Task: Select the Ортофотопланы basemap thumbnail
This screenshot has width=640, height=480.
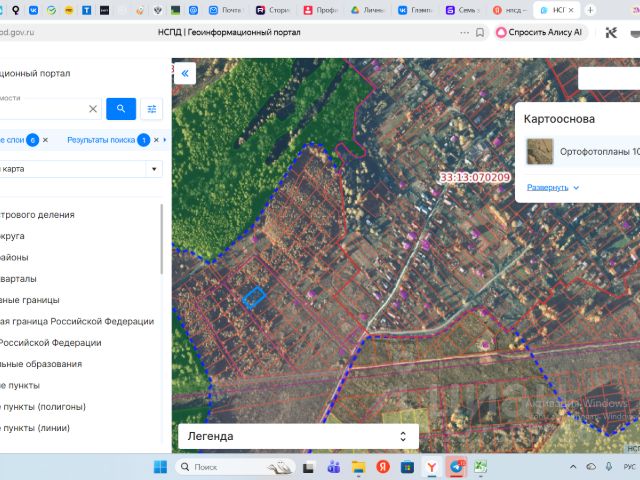Action: click(x=540, y=152)
